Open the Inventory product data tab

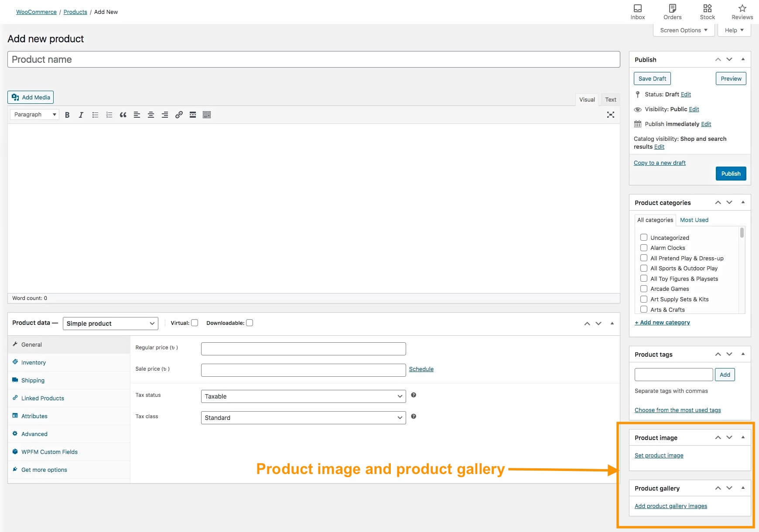(x=34, y=362)
